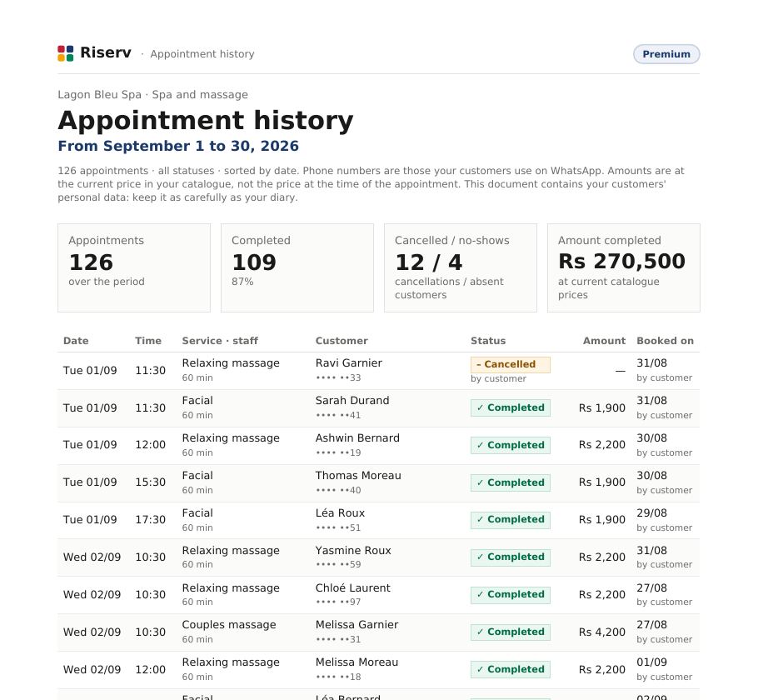Click the 29/08 booked-on date

651,512
